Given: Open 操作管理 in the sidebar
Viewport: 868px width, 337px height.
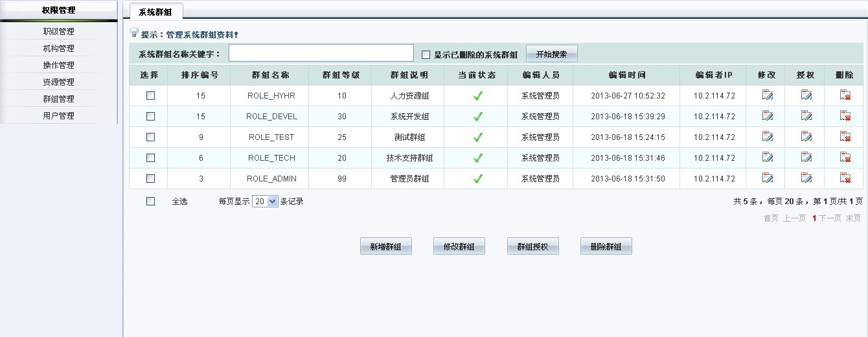Looking at the screenshot, I should tap(59, 65).
